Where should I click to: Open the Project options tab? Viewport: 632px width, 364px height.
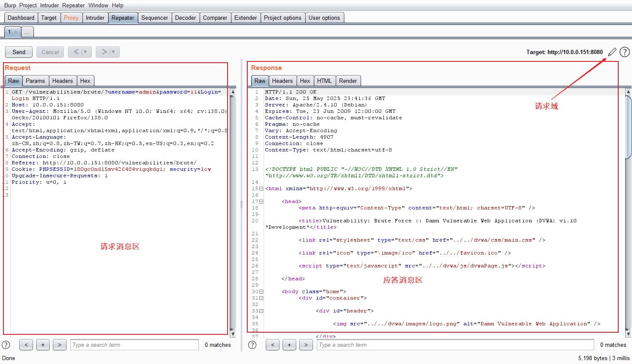pos(283,18)
